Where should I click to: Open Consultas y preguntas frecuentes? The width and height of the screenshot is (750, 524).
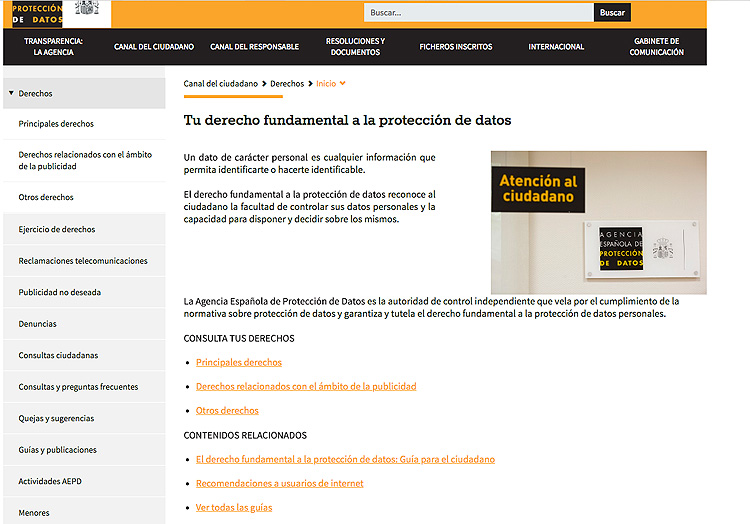pos(84,387)
